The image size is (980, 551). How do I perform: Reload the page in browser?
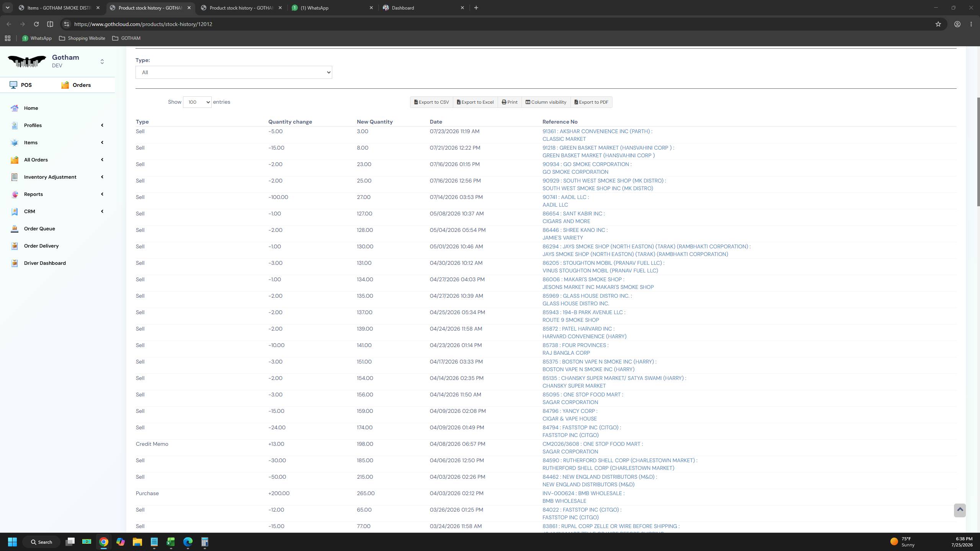(36, 24)
